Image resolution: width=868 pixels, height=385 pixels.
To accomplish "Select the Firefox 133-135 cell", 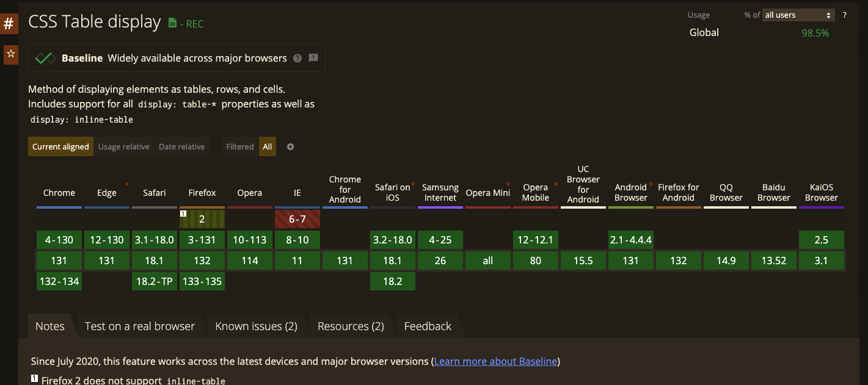I will point(202,281).
